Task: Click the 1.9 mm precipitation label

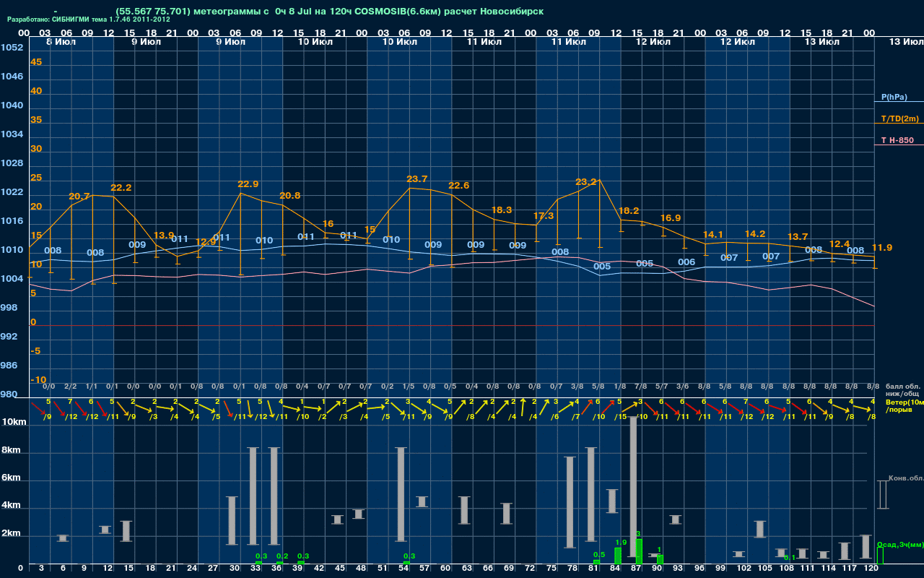Action: pos(621,543)
